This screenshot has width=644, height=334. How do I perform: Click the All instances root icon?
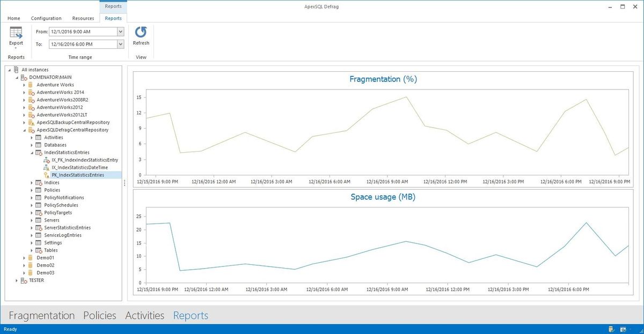click(17, 69)
